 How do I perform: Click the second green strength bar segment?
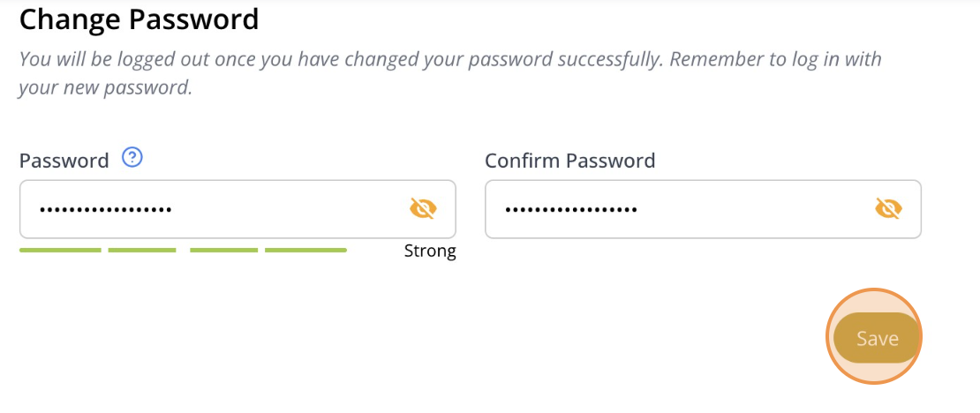[x=142, y=250]
